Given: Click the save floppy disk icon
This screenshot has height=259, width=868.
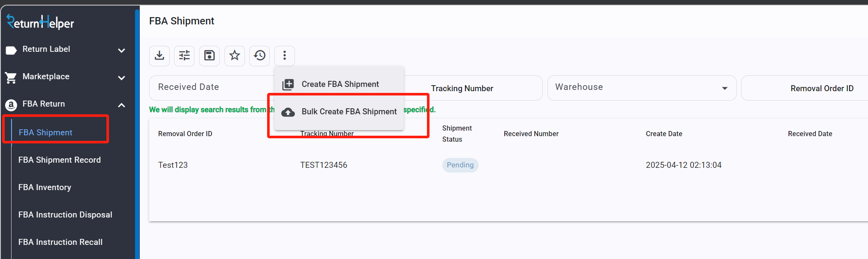Looking at the screenshot, I should coord(209,56).
